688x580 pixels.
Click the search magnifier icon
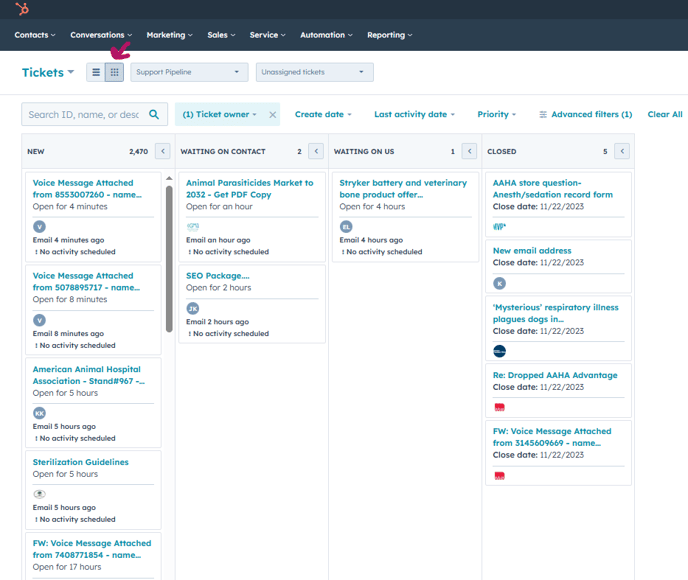(x=154, y=115)
